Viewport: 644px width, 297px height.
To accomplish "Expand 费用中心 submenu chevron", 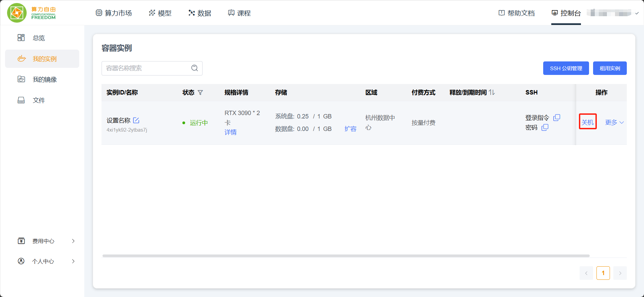I will click(73, 241).
